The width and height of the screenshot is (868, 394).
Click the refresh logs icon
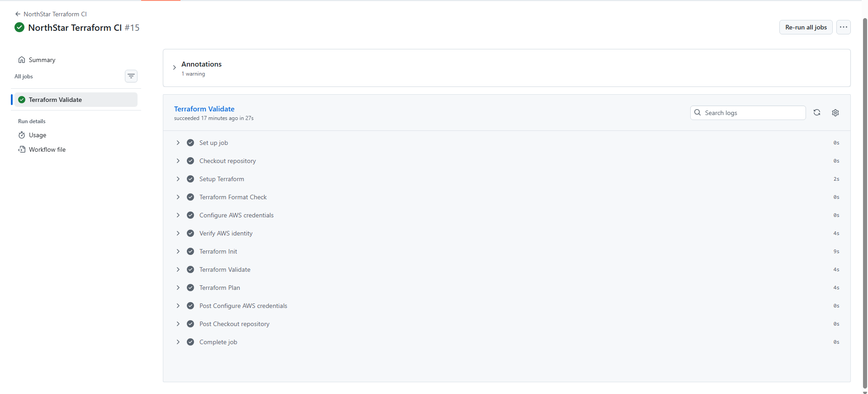[x=817, y=112]
